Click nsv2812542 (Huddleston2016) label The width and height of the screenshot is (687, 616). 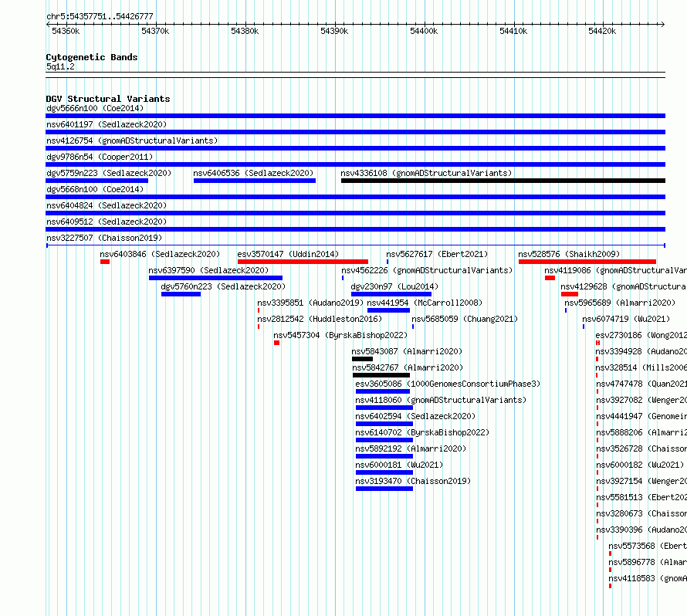coord(320,319)
